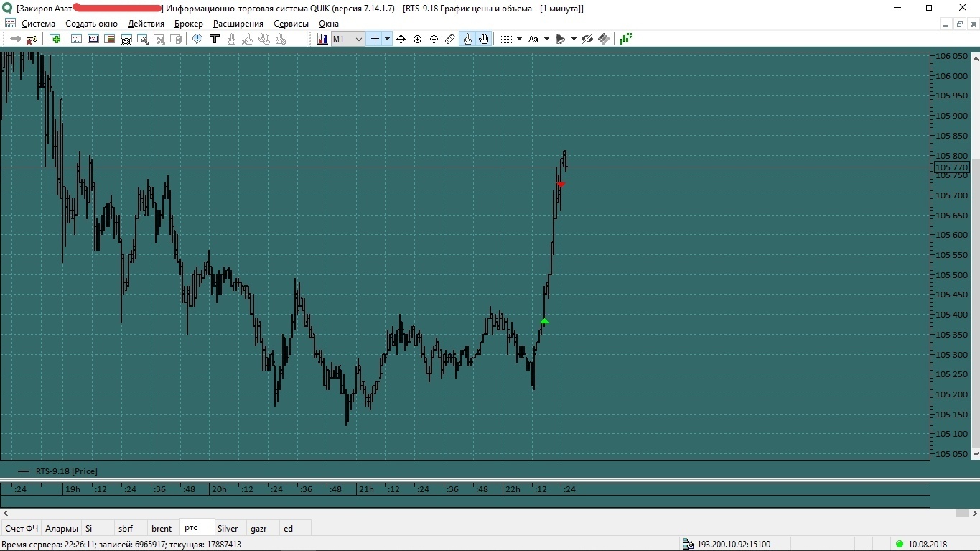
Task: Click the exclamation speech bubble icon
Action: (x=197, y=39)
